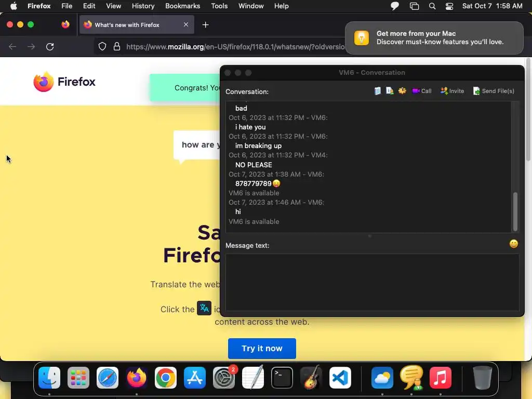Click the pinned Firefox View tab icon
Screen dimensions: 532x399
click(65, 24)
